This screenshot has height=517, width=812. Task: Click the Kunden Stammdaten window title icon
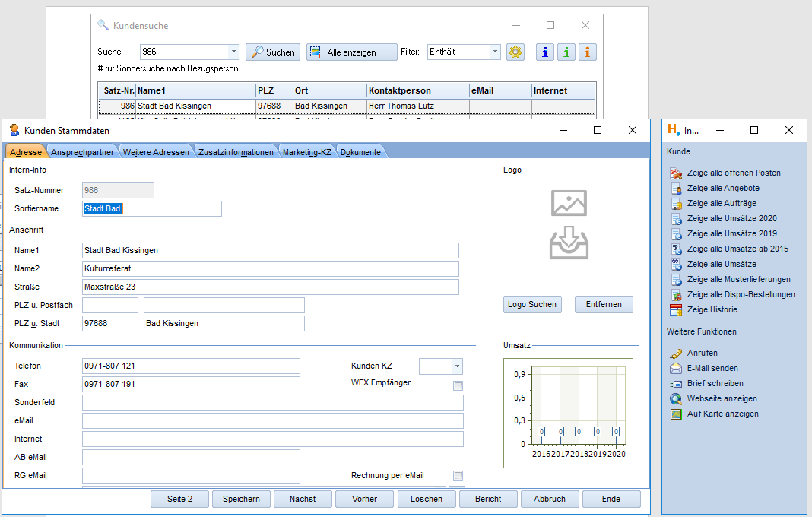click(14, 130)
